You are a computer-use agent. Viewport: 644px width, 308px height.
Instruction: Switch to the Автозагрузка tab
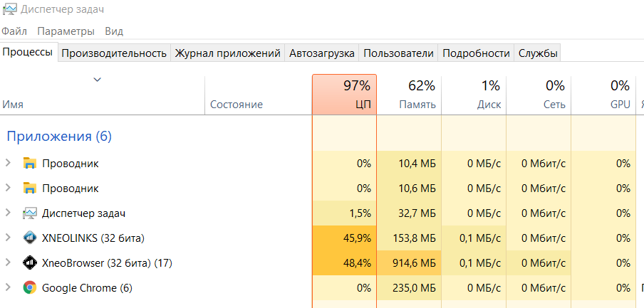(321, 53)
